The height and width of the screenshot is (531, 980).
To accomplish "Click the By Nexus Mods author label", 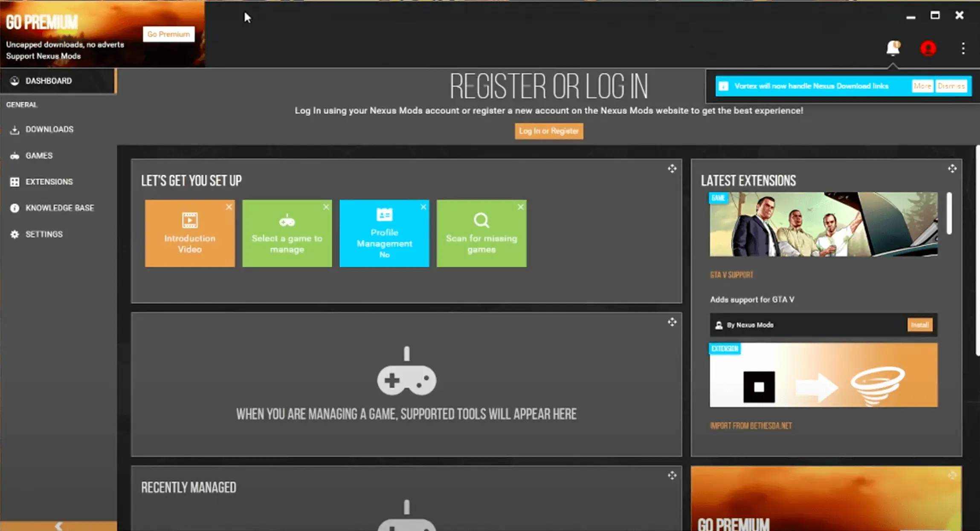I will 749,325.
